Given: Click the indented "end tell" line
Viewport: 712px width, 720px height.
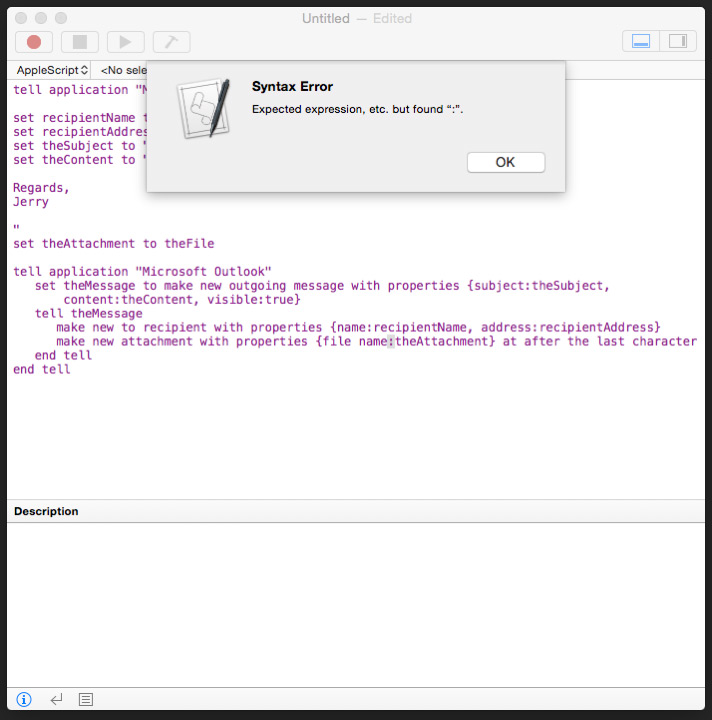Looking at the screenshot, I should point(63,355).
